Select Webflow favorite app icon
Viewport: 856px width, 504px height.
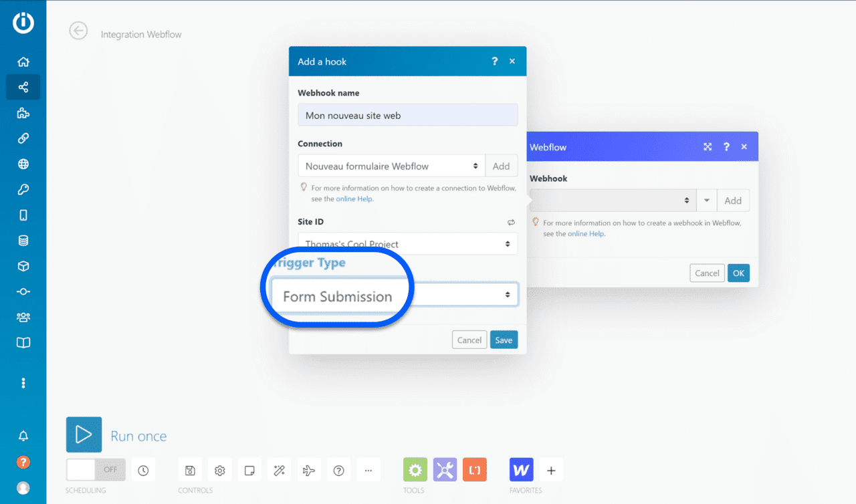522,470
